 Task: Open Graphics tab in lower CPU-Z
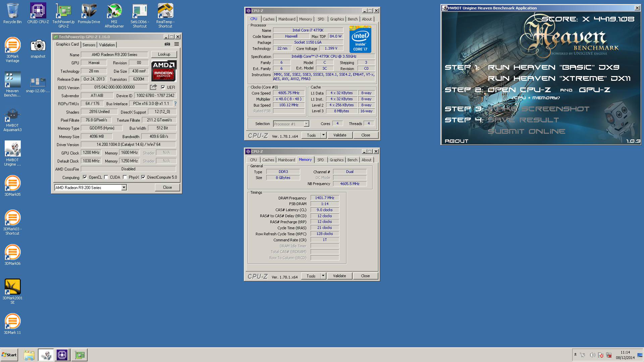[336, 160]
